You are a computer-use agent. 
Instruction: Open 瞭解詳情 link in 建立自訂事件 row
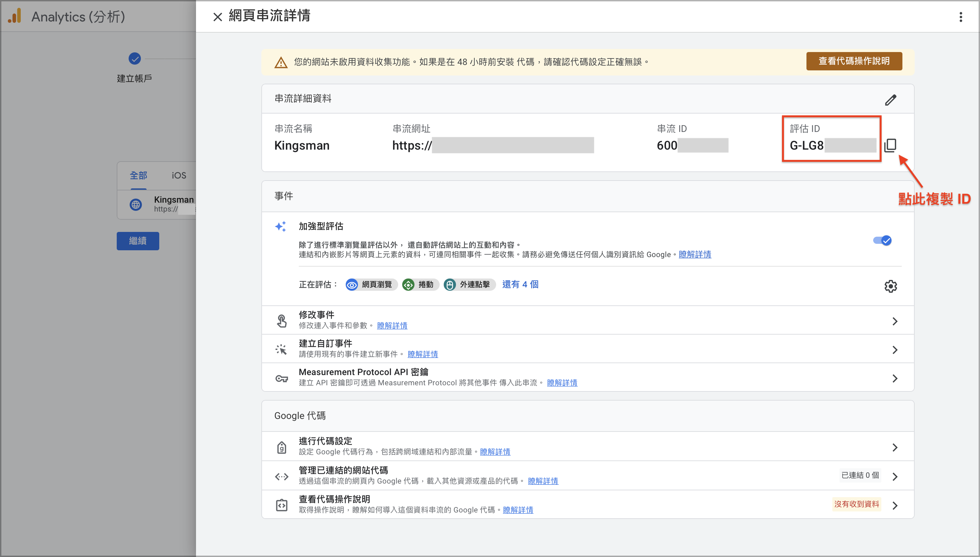(423, 354)
